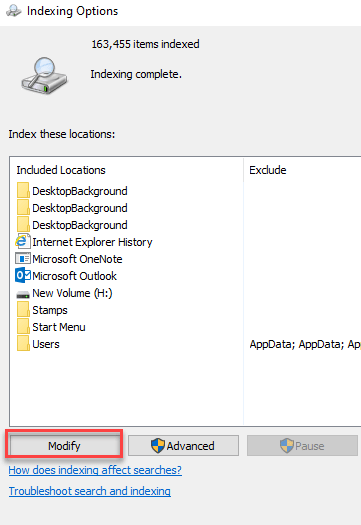Viewport: 361px width, 525px height.
Task: Click the Modify button
Action: (x=64, y=445)
